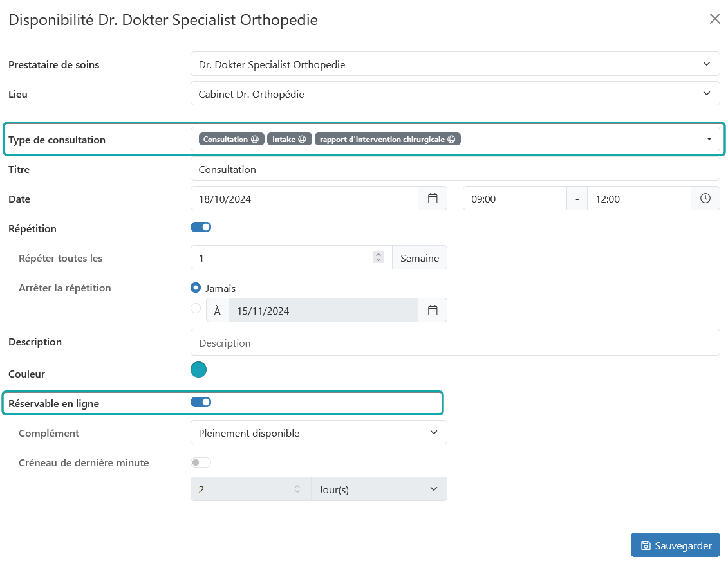The height and width of the screenshot is (566, 728).
Task: Open the calendar icon beside 15/11/2024
Action: pos(433,311)
